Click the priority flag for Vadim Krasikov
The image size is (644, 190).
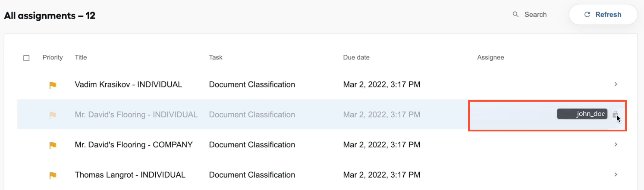[x=53, y=85]
